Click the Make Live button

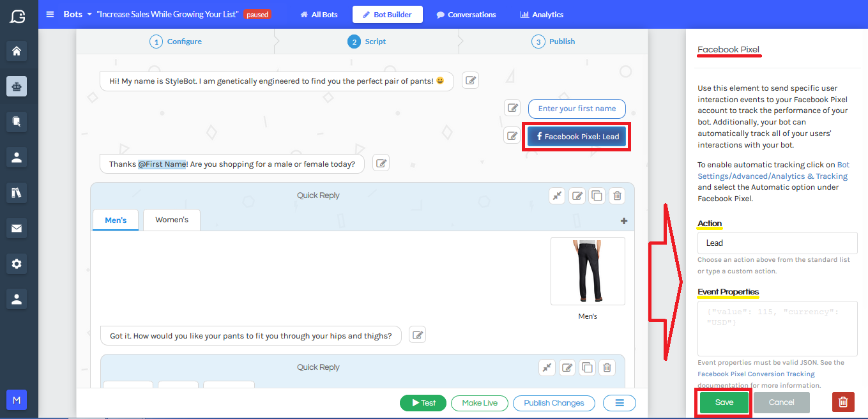480,403
